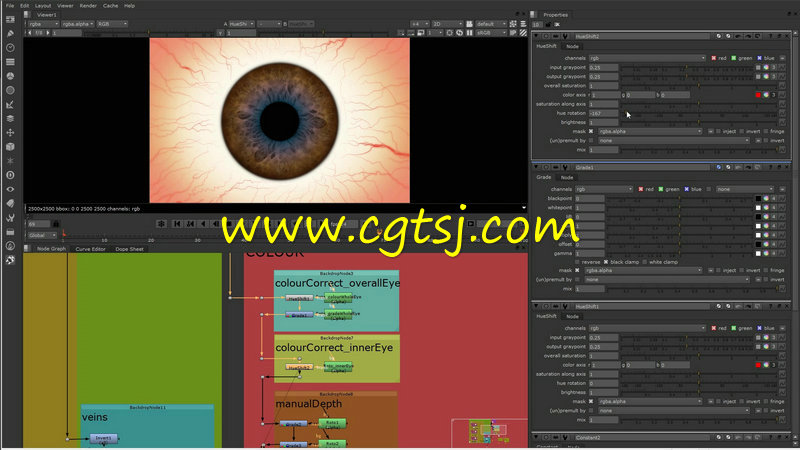Open the Filter nodes toolbar icon
Viewport: 800px width, 450px height.
point(10,90)
